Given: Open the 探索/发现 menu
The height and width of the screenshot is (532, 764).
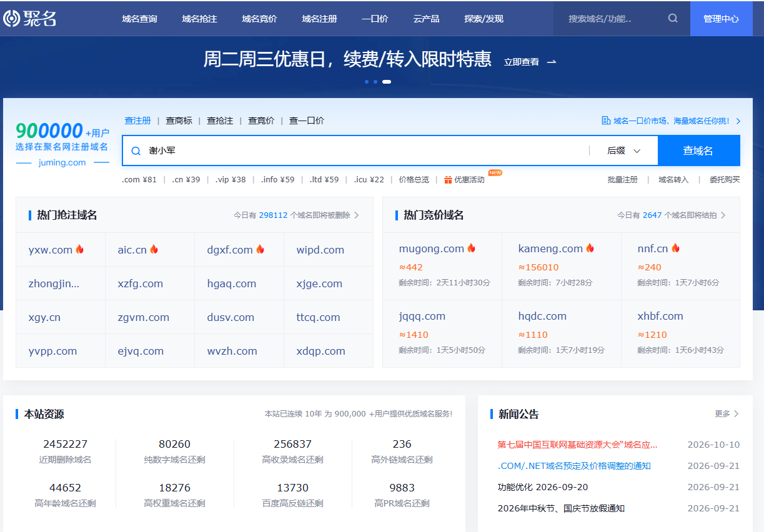Looking at the screenshot, I should 484,19.
